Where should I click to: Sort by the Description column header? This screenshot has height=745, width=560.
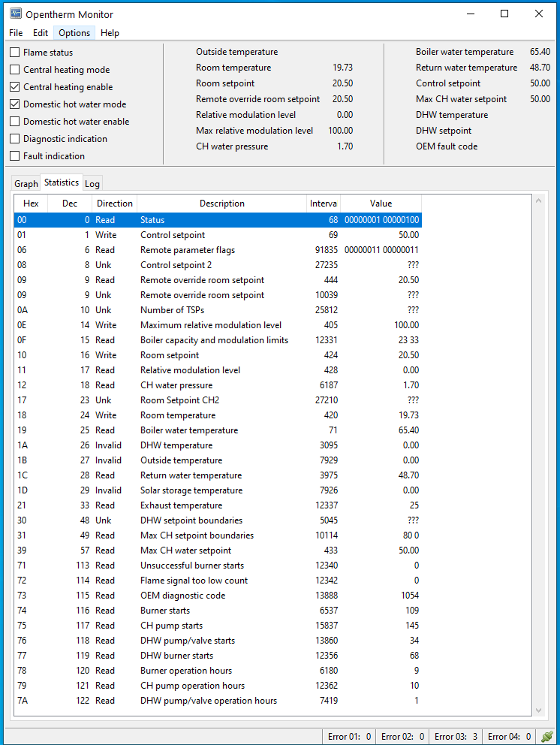click(221, 204)
